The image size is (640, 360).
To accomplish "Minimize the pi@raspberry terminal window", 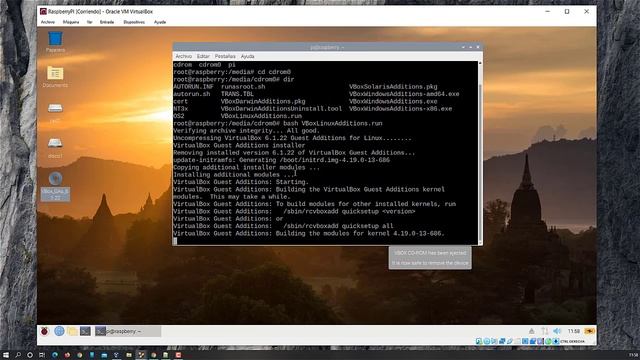I will [463, 47].
